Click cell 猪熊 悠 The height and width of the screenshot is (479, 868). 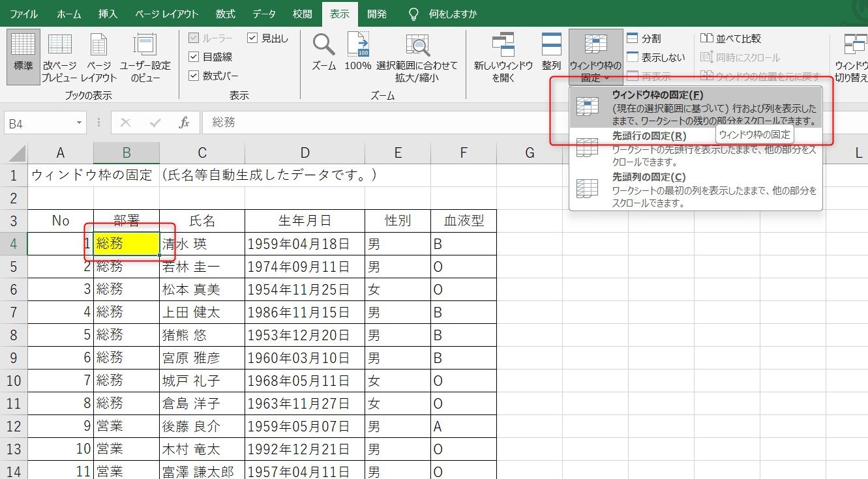(202, 335)
